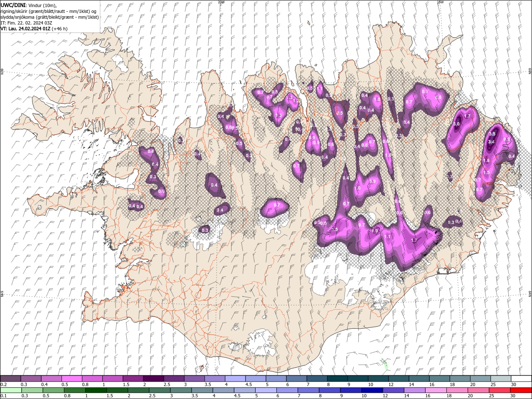The width and height of the screenshot is (532, 399).
Task: Click the crimson 25–30 rain legend swatch
Action: (x=499, y=390)
